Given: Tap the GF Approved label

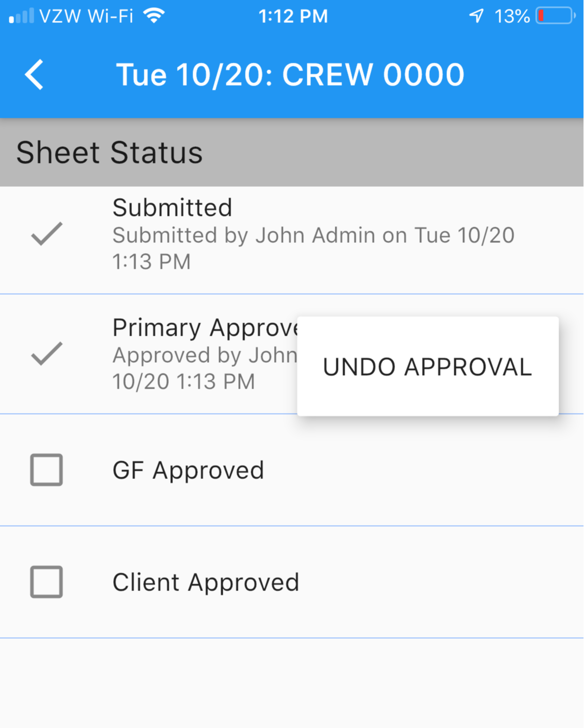Looking at the screenshot, I should [188, 471].
